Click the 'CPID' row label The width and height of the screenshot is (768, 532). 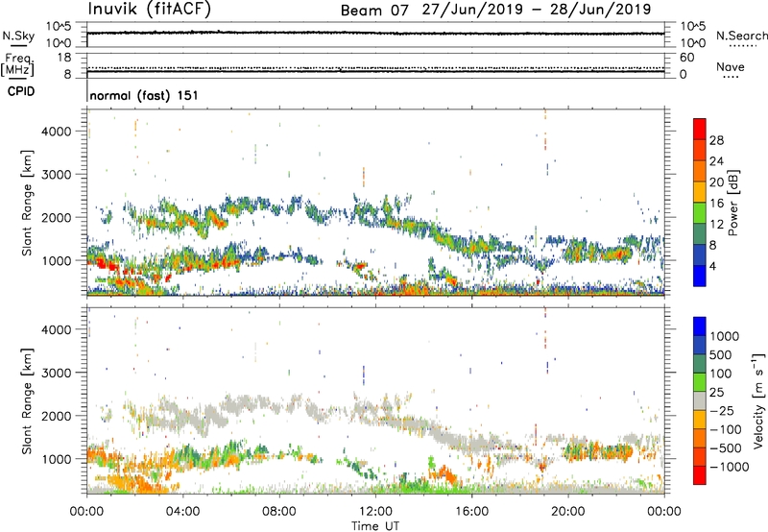[x=21, y=91]
